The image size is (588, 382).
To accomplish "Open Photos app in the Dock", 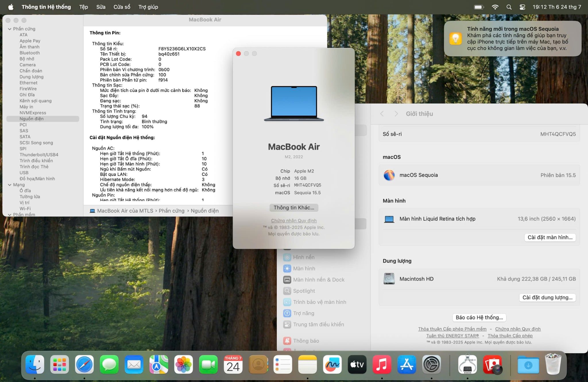I will [183, 364].
